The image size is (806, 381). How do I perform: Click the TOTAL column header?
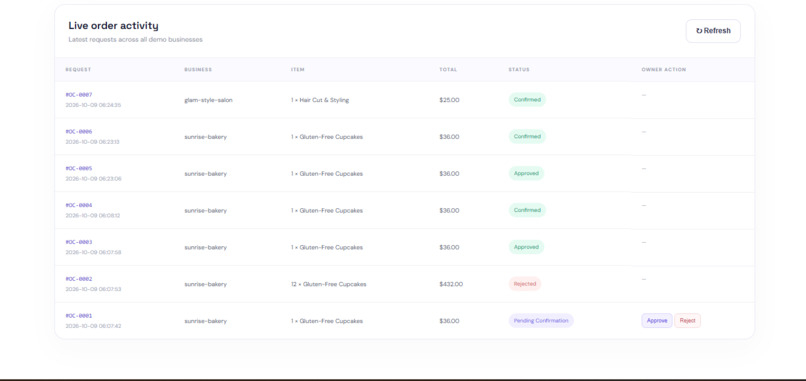448,70
